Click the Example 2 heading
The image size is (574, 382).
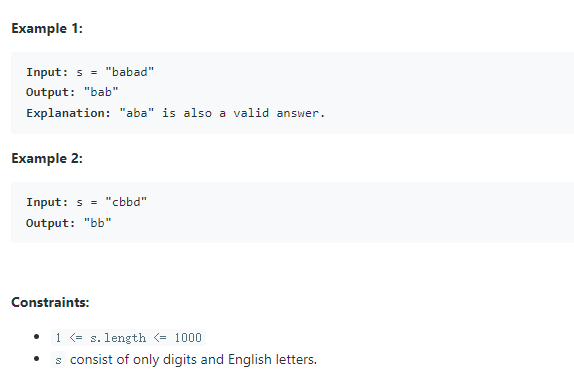pos(47,158)
